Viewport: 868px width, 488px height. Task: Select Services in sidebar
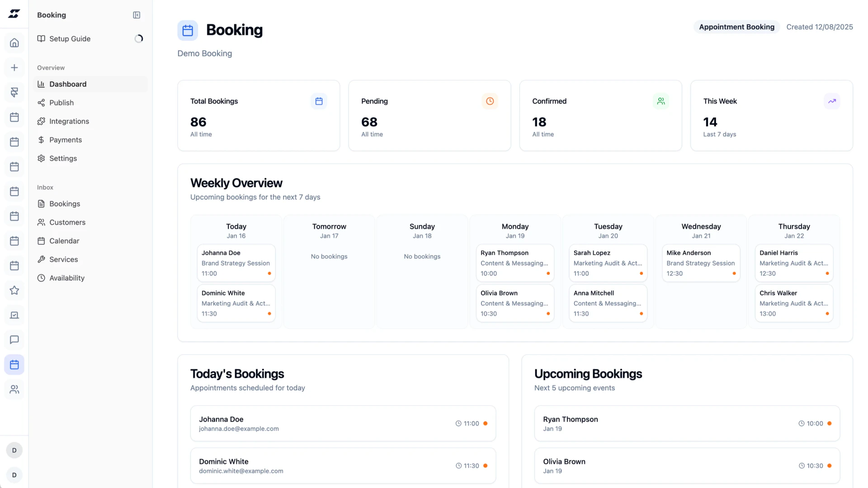64,259
